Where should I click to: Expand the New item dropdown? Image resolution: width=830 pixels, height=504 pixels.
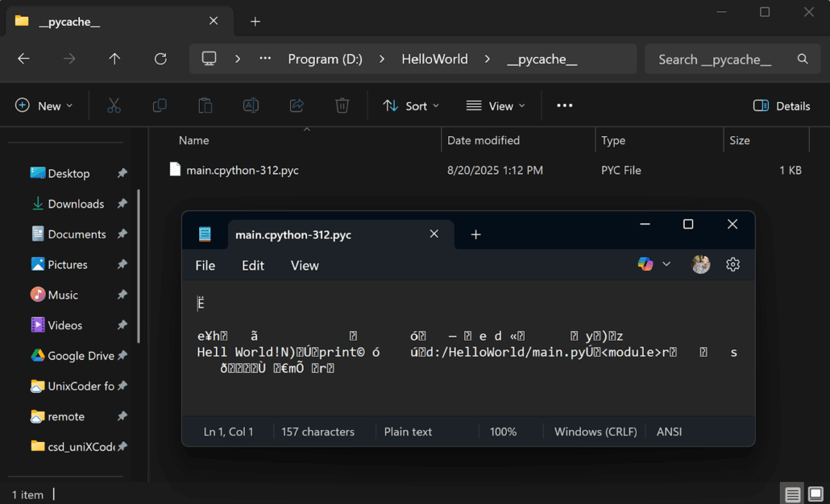coord(44,105)
